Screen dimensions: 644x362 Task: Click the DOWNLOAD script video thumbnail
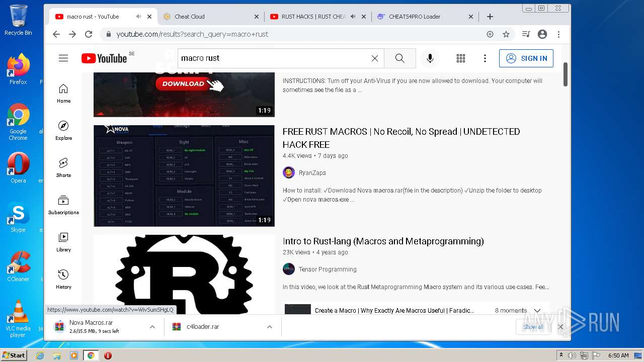tap(184, 95)
